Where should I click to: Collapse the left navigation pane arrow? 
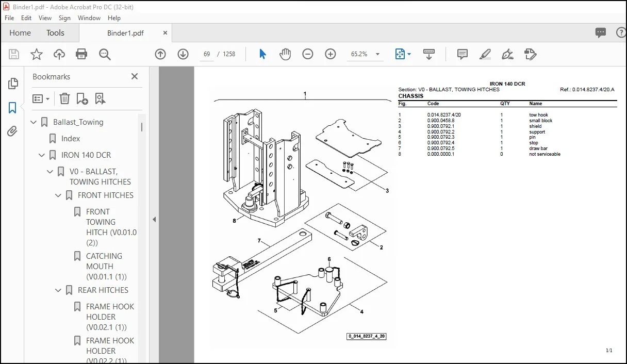tap(154, 219)
